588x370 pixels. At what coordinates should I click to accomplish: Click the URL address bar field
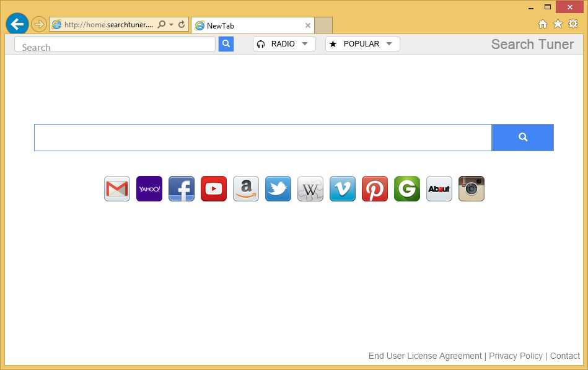(109, 25)
